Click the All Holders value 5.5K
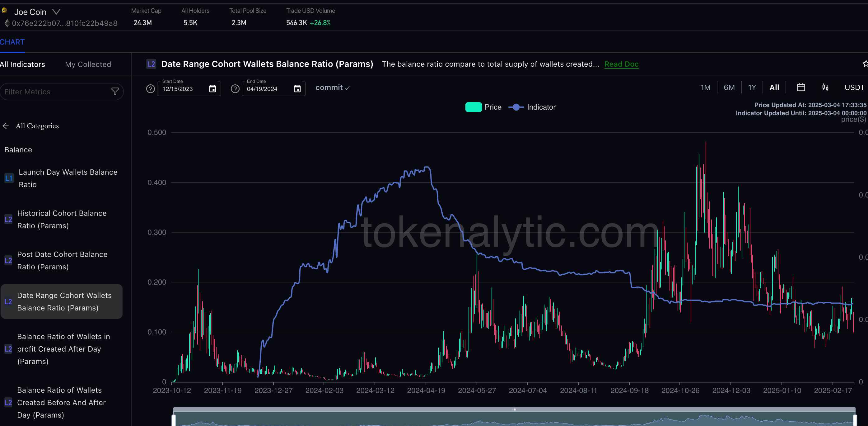Screen dimensions: 868x426 pyautogui.click(x=190, y=23)
